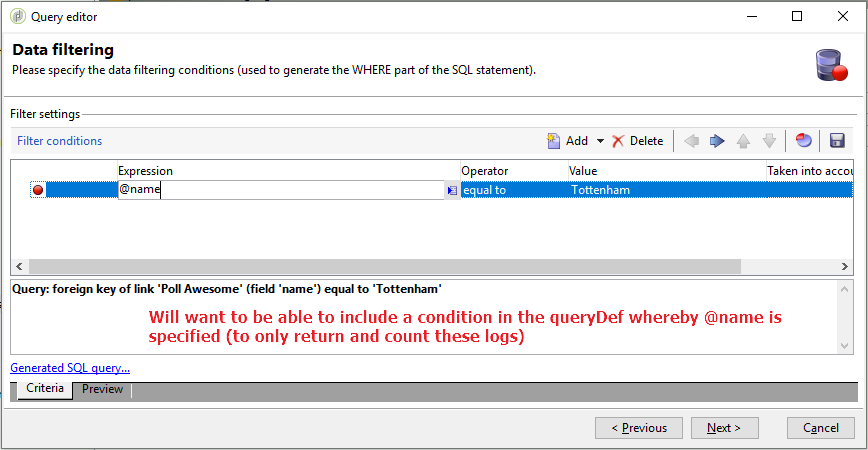Delete the selected filter condition
Image resolution: width=868 pixels, height=450 pixels.
point(638,141)
